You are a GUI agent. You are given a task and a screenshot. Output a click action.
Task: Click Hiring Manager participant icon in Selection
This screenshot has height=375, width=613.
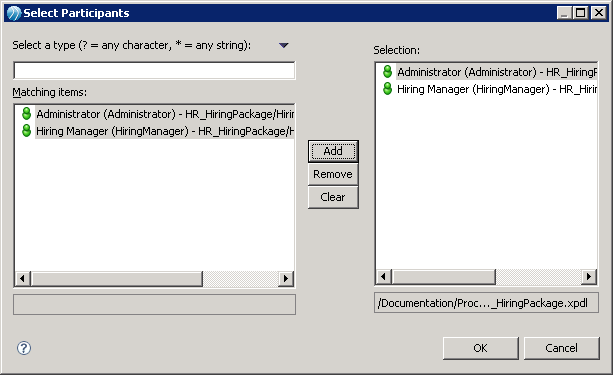point(387,89)
